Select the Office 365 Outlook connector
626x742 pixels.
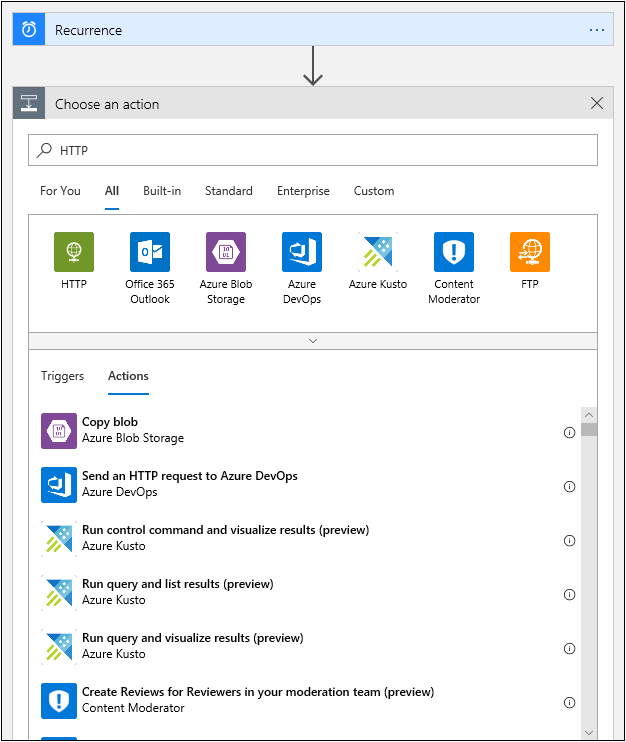tap(150, 268)
